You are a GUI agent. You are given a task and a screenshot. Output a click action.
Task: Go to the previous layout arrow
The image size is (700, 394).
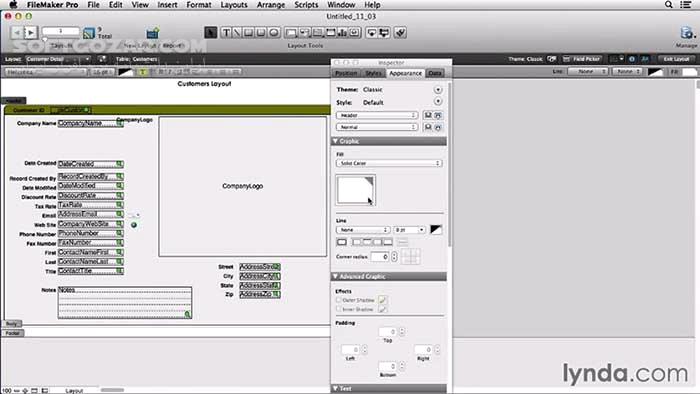point(17,33)
